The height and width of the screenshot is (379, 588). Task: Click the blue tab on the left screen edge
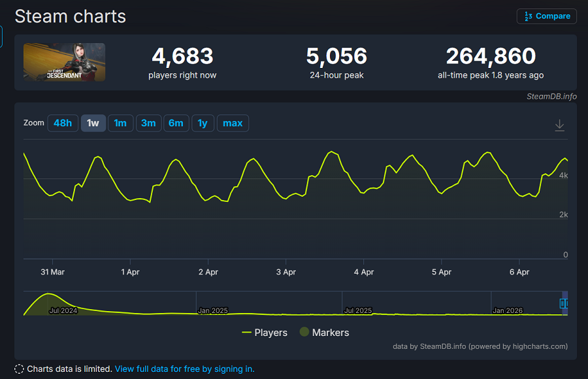[2, 37]
